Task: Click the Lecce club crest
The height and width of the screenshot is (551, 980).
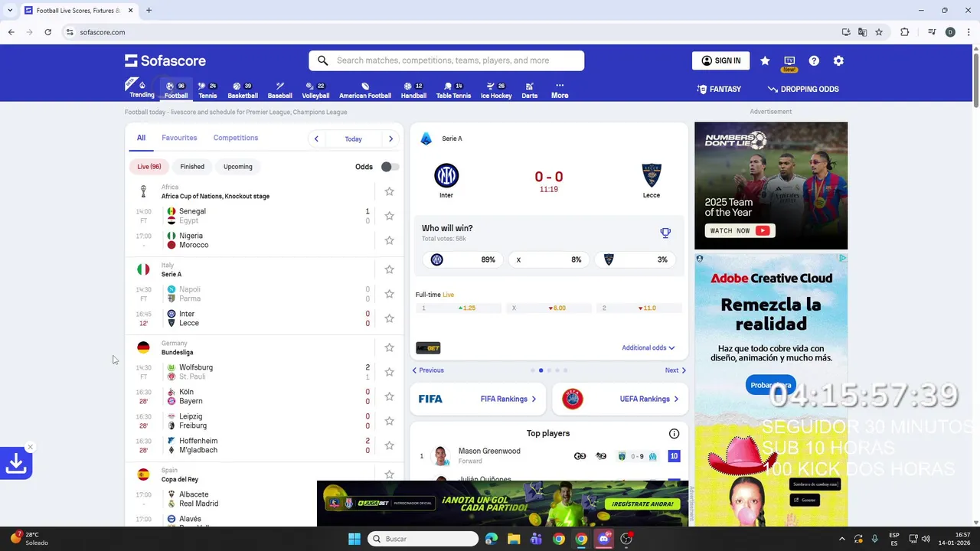Action: [x=652, y=175]
